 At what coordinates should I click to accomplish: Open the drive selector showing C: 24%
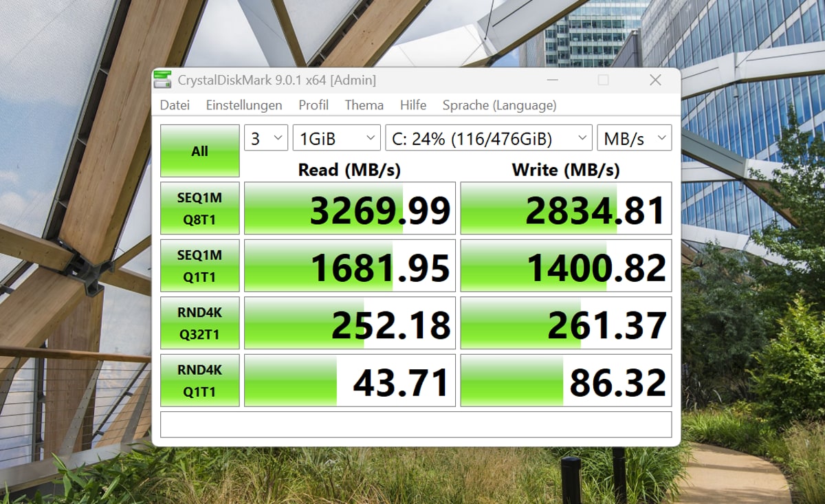[x=488, y=138]
